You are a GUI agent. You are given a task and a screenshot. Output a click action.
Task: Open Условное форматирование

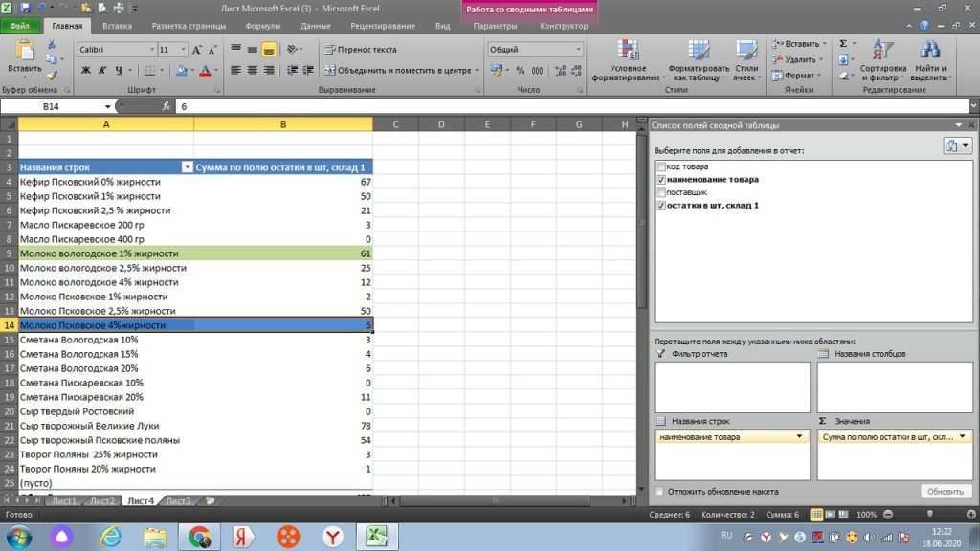pyautogui.click(x=628, y=60)
